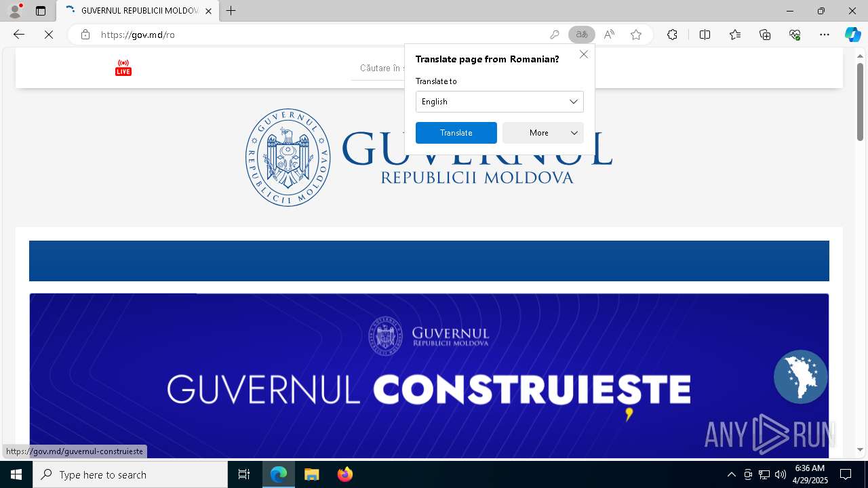
Task: Click the taskbar search box
Action: click(130, 474)
